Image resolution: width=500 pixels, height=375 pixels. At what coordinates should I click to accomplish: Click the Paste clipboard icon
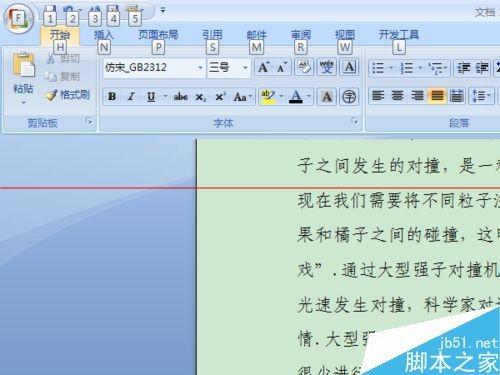click(23, 64)
